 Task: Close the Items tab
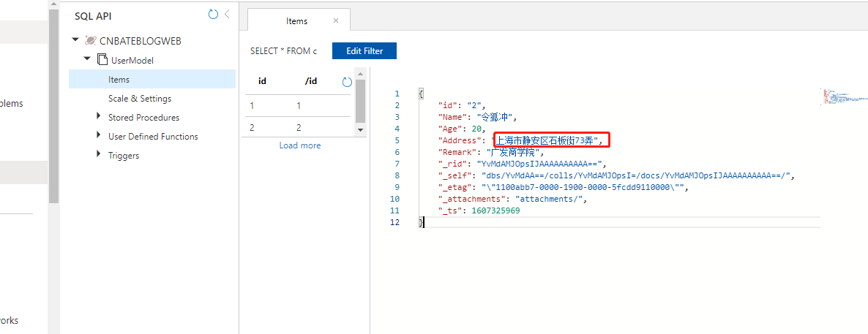pyautogui.click(x=336, y=20)
